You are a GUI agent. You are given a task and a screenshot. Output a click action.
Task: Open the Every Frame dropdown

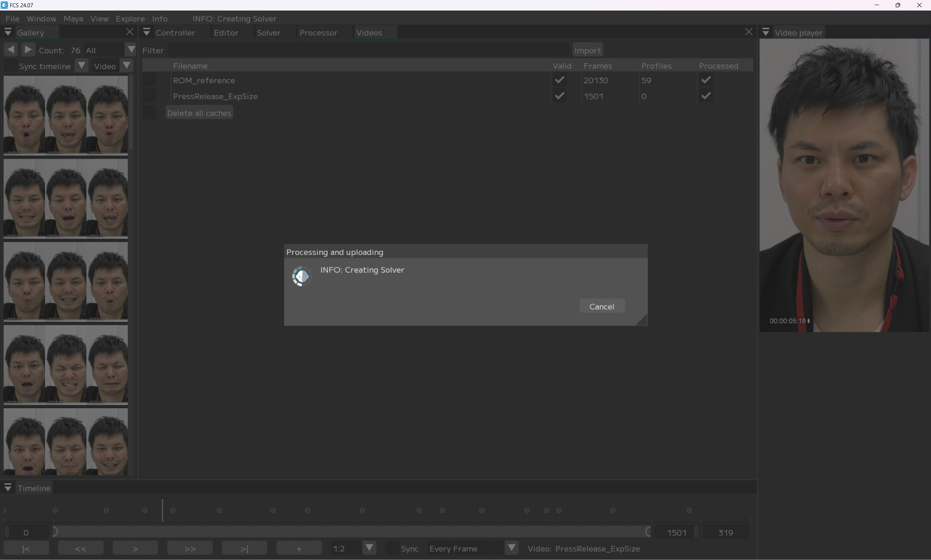pos(511,548)
